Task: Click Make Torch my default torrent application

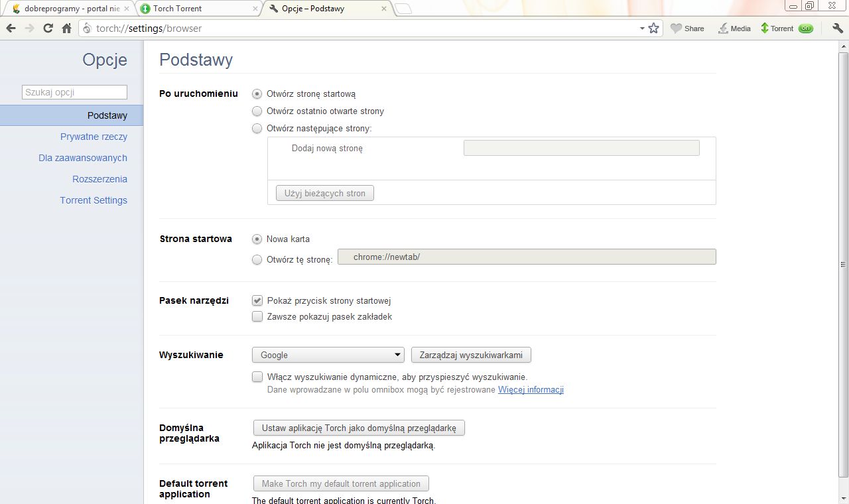Action: [x=341, y=483]
